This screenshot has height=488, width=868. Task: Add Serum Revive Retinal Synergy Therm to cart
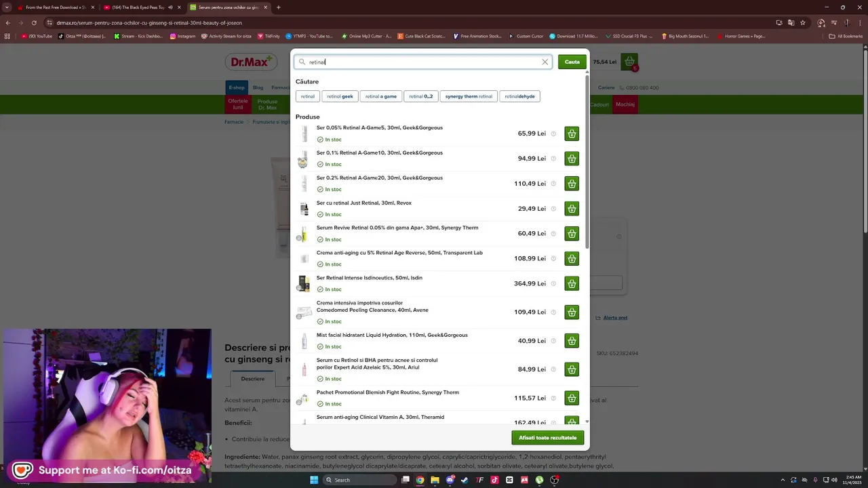(x=572, y=234)
